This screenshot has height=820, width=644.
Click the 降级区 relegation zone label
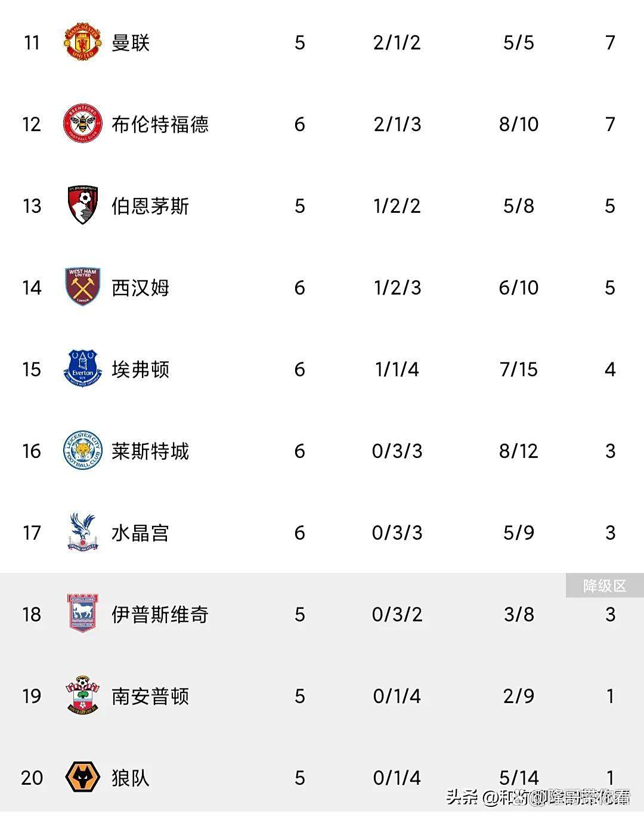[x=605, y=586]
